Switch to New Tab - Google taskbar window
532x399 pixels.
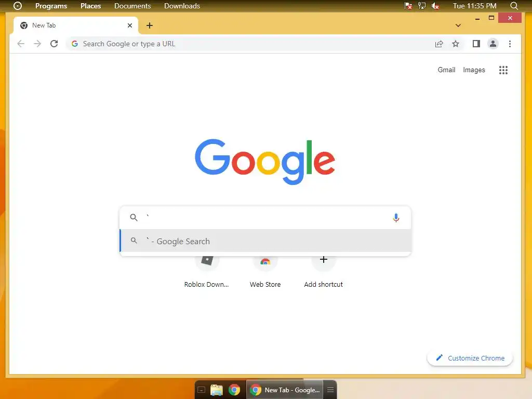(x=285, y=390)
